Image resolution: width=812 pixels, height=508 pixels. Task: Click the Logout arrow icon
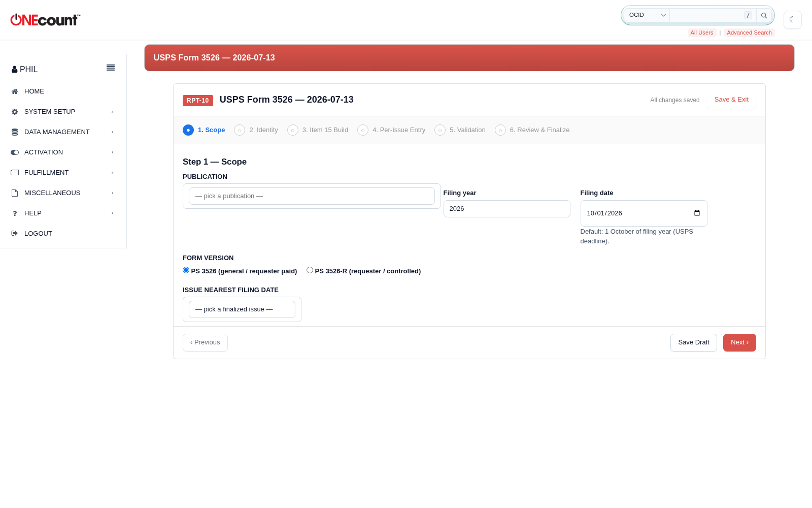tap(15, 234)
